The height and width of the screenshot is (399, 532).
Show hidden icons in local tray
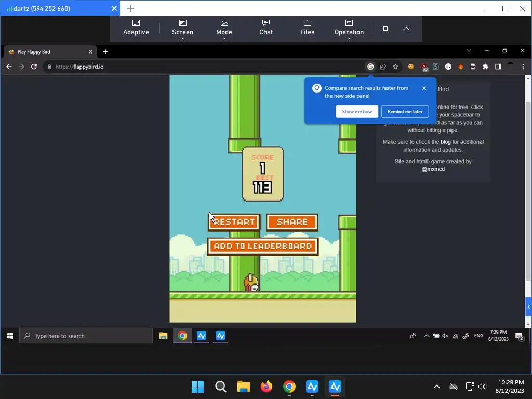(x=436, y=387)
